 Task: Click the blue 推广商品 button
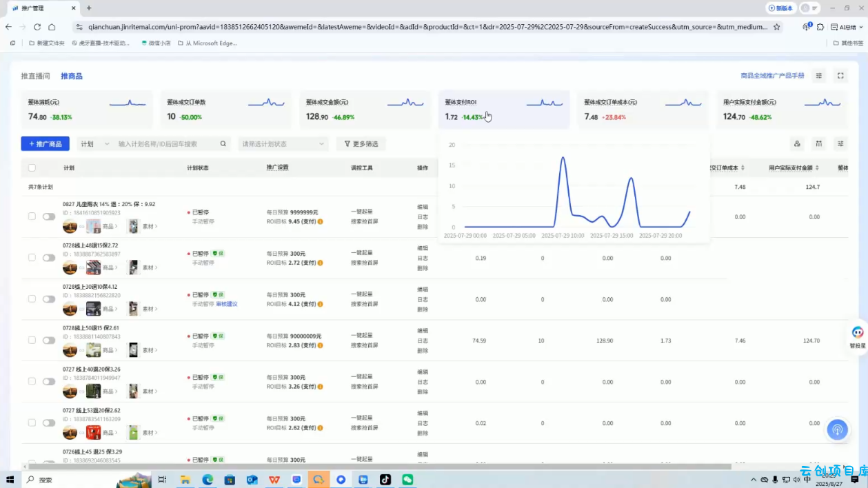(45, 144)
